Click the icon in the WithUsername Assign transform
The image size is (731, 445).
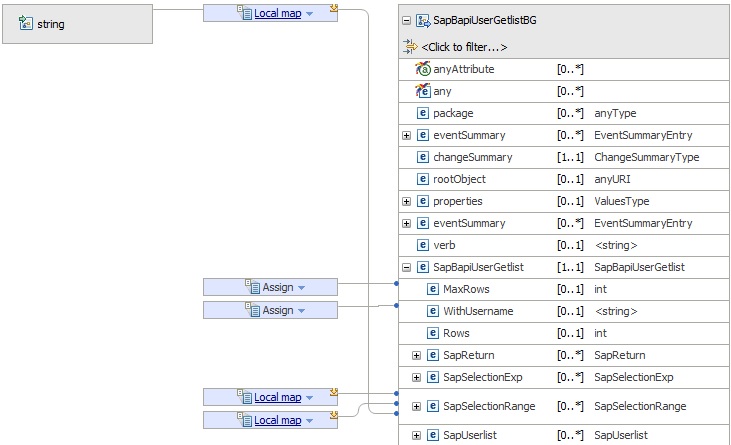(x=253, y=309)
